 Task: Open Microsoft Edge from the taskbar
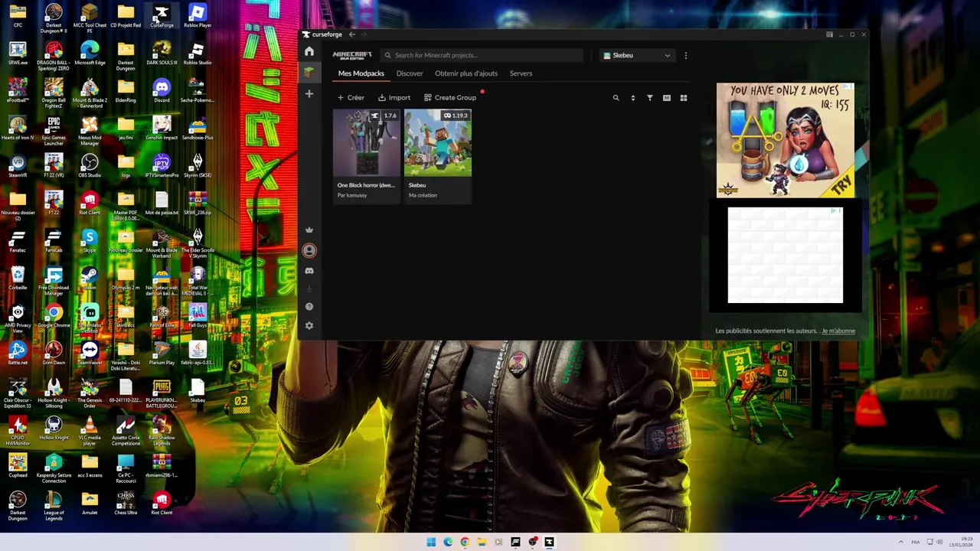pos(448,542)
